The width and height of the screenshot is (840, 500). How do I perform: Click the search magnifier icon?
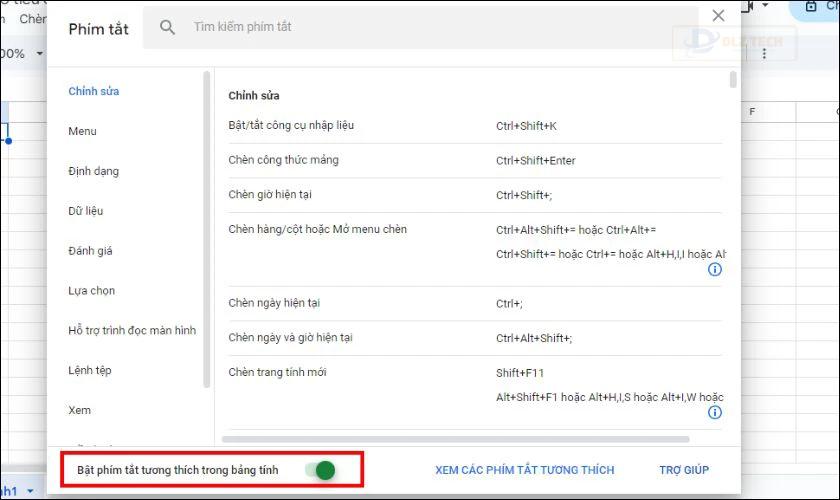coord(167,27)
